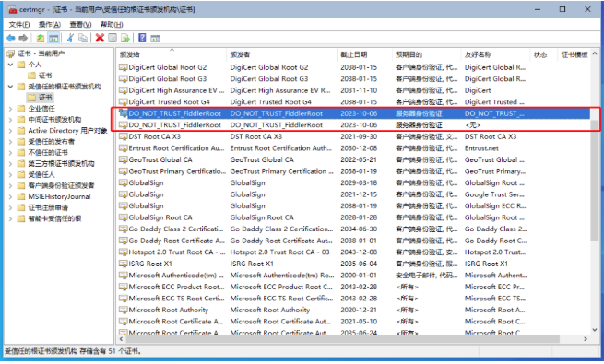The image size is (604, 364).
Task: Sort by 颁发给 column header
Action: [171, 54]
